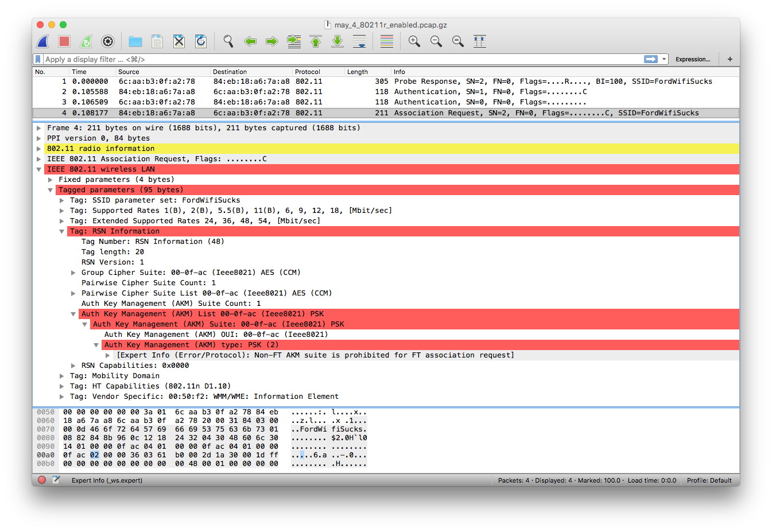Click the Source column header

[129, 72]
